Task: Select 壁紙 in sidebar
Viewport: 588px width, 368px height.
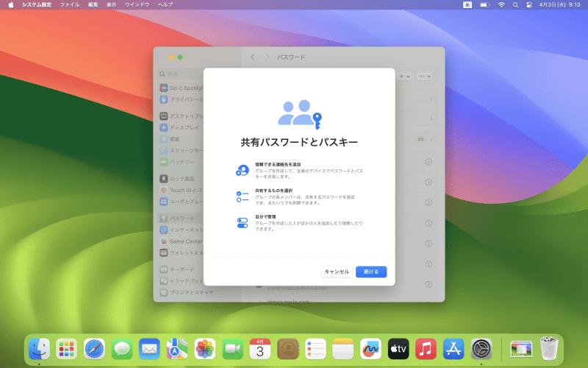Action: pyautogui.click(x=182, y=139)
